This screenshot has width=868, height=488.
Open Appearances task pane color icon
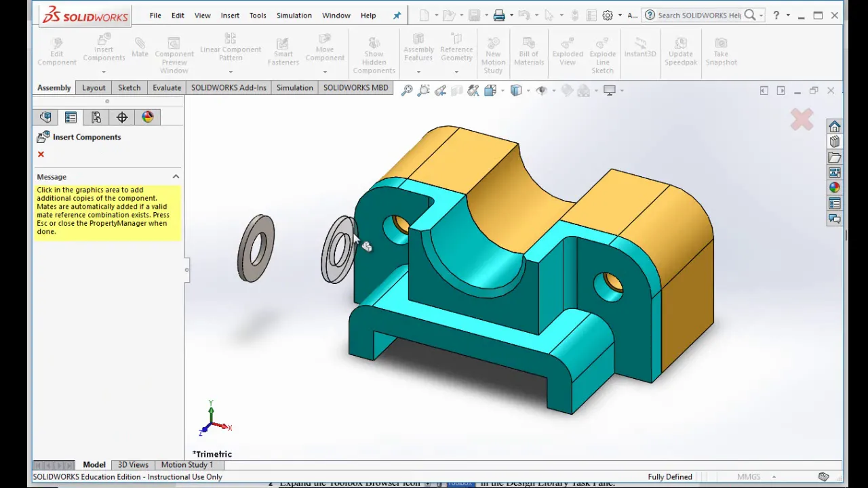coord(835,188)
